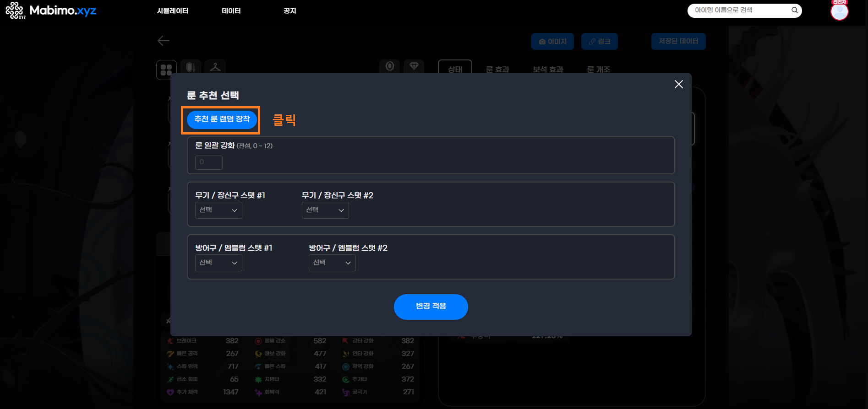
Task: Open the 시뮬레이터 menu
Action: point(173,11)
